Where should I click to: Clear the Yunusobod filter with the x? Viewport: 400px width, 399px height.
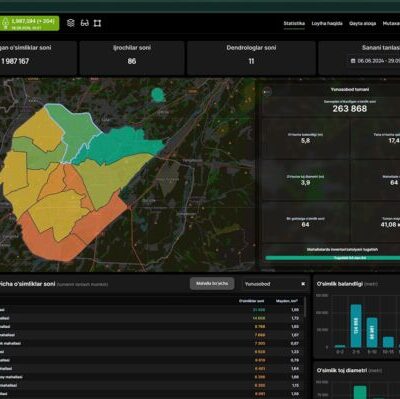pos(303,284)
